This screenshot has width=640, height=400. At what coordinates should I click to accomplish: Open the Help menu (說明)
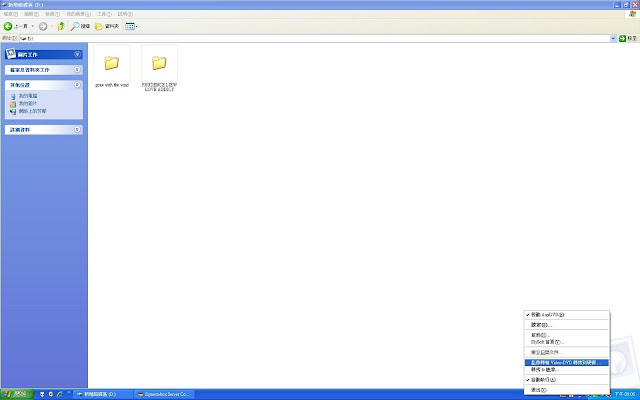click(x=125, y=14)
